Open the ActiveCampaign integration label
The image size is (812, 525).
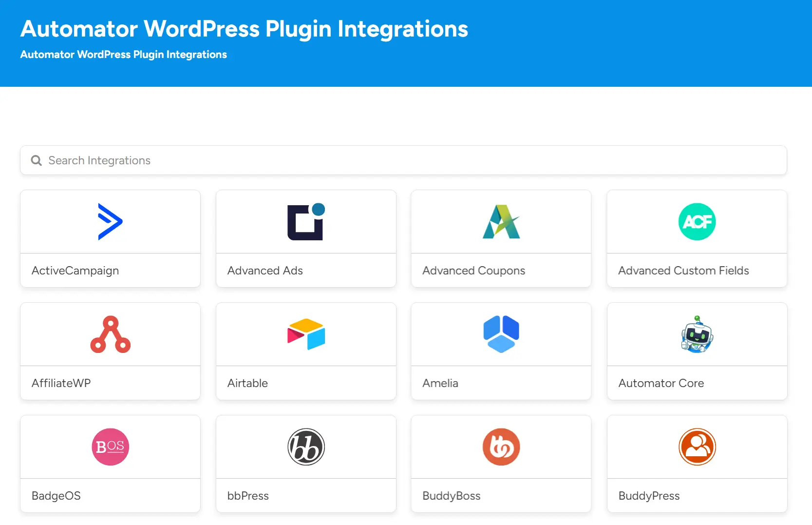[x=75, y=271]
